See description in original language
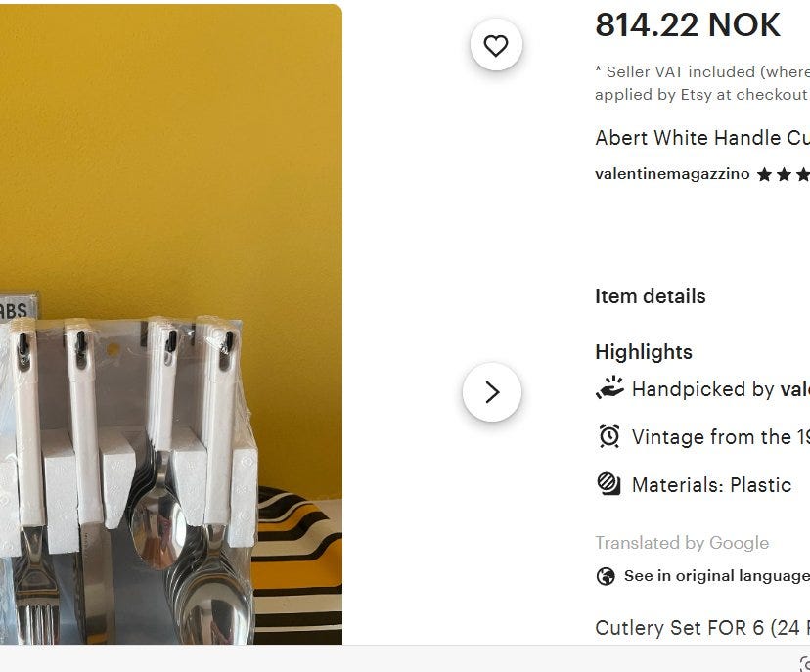810x672 pixels. 716,576
